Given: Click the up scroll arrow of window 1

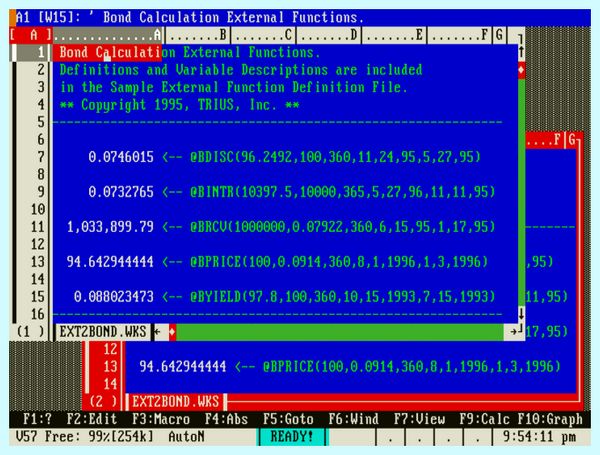Looking at the screenshot, I should click(521, 52).
